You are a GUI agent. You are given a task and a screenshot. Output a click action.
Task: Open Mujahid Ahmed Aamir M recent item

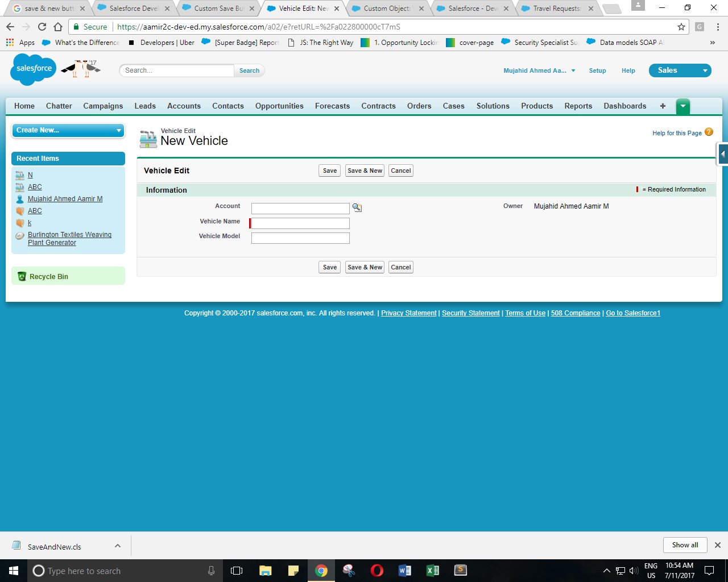[65, 199]
